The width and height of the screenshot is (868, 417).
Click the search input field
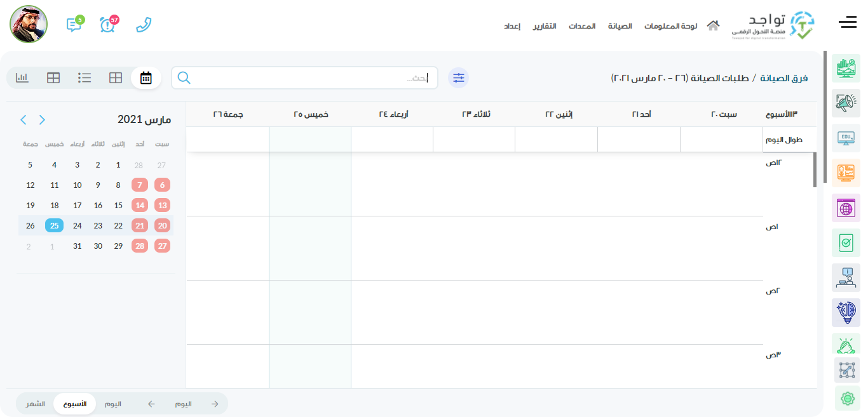tap(305, 78)
